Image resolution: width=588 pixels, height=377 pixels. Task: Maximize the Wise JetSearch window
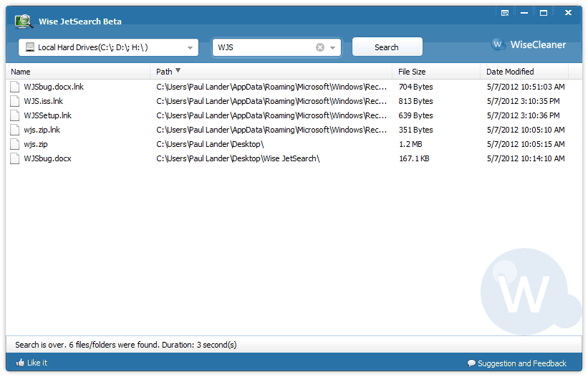[544, 13]
